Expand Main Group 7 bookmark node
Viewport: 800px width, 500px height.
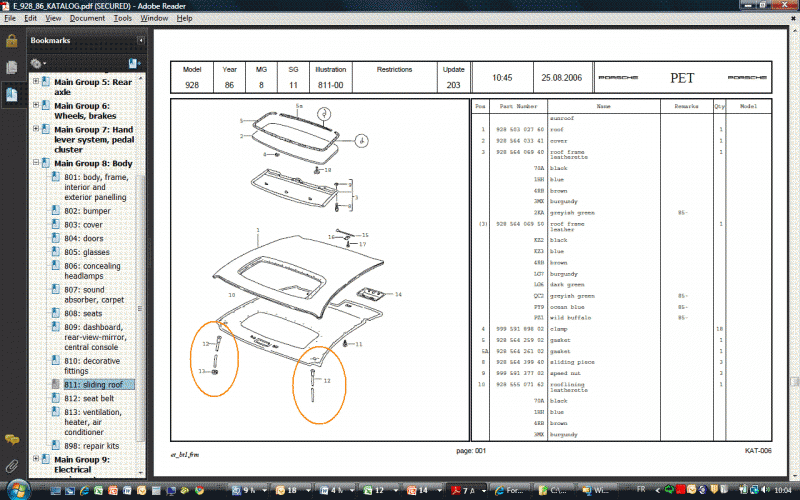point(36,129)
